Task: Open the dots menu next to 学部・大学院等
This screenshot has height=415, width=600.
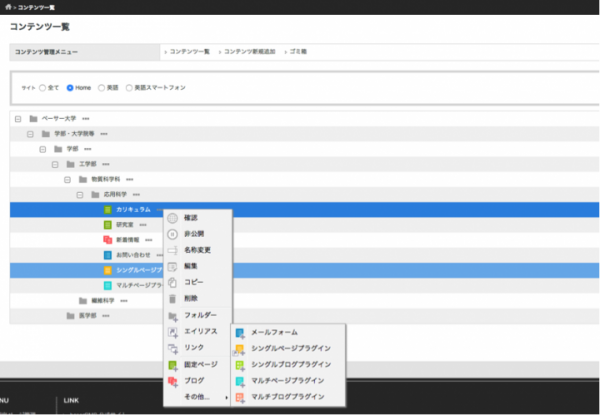Action: [104, 134]
